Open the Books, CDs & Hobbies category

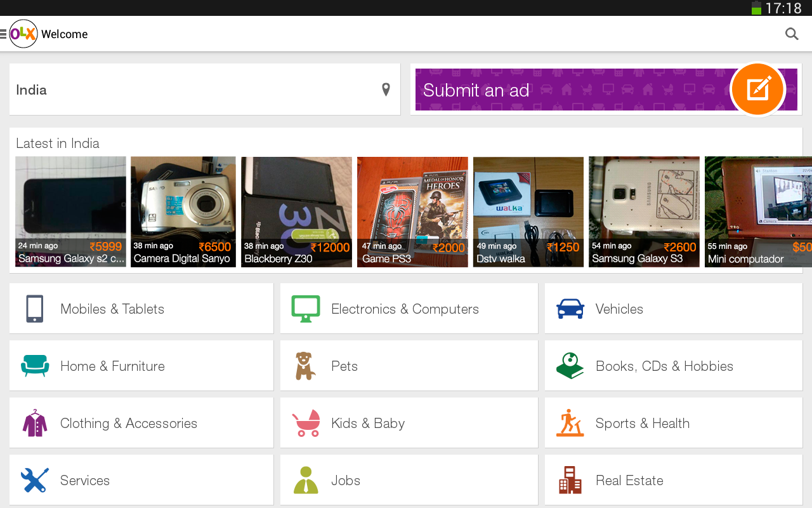(674, 366)
